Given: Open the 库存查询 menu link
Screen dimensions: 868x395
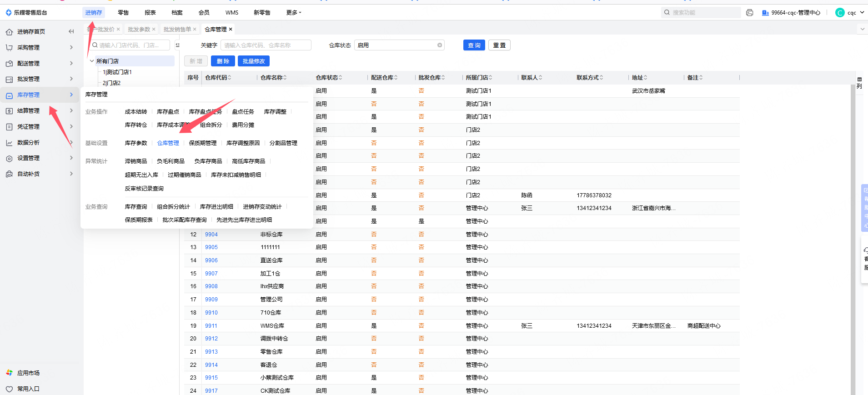Looking at the screenshot, I should coord(136,207).
